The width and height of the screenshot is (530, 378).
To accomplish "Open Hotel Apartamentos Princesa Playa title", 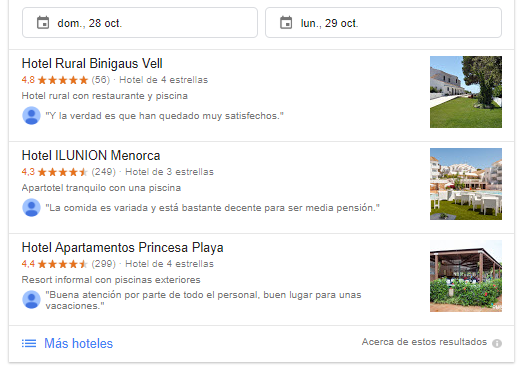I will point(122,247).
